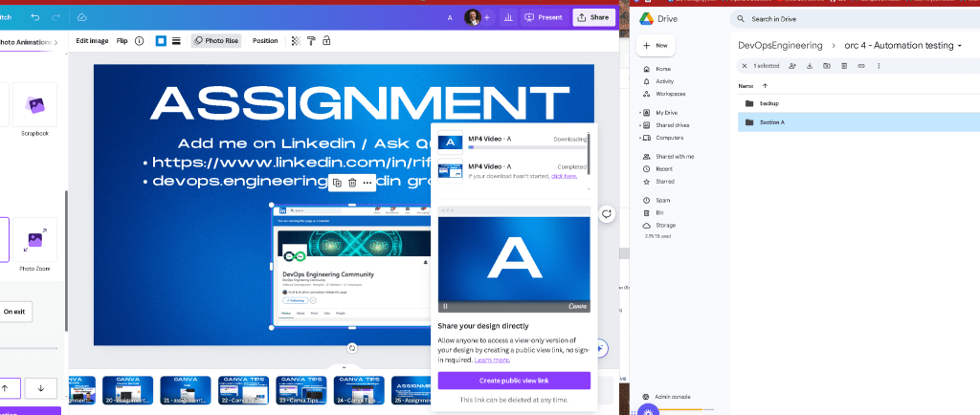Viewport: 980px width, 415px height.
Task: Select the Photo Zoom animation
Action: (34, 240)
